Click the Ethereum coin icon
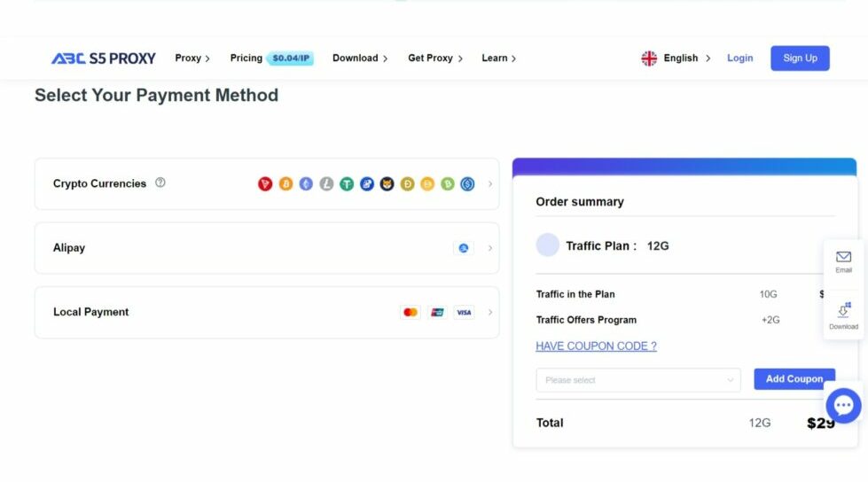The width and height of the screenshot is (868, 482). [x=306, y=184]
